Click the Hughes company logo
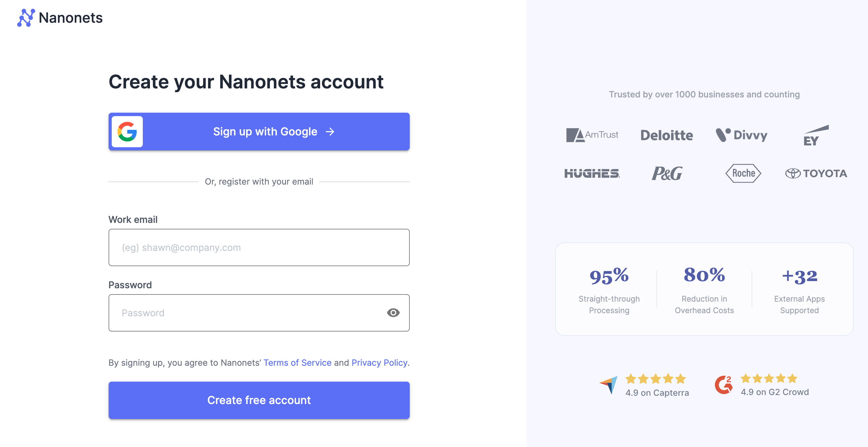Screen dimensions: 868x447 pyautogui.click(x=592, y=173)
